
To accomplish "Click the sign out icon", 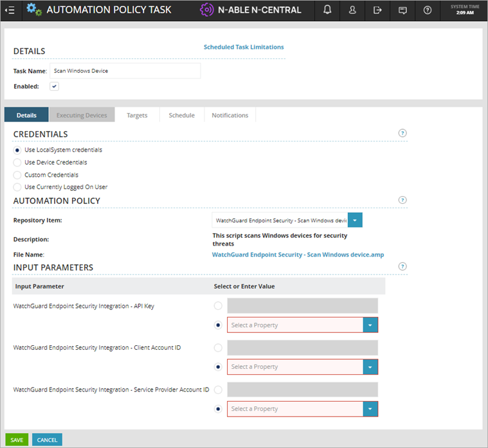I will 377,10.
